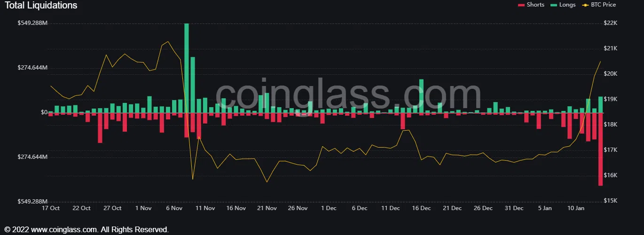This screenshot has width=644, height=235.
Task: Click the 1 Dec date axis label
Action: click(x=329, y=208)
